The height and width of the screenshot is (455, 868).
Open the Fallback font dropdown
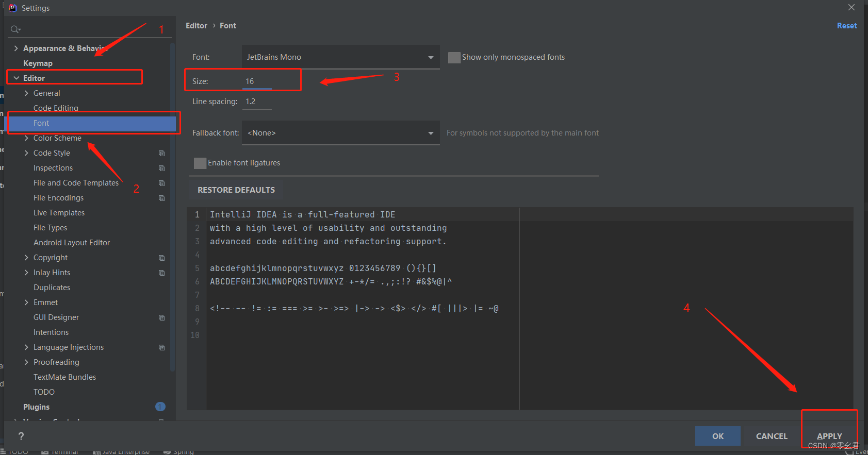(340, 133)
